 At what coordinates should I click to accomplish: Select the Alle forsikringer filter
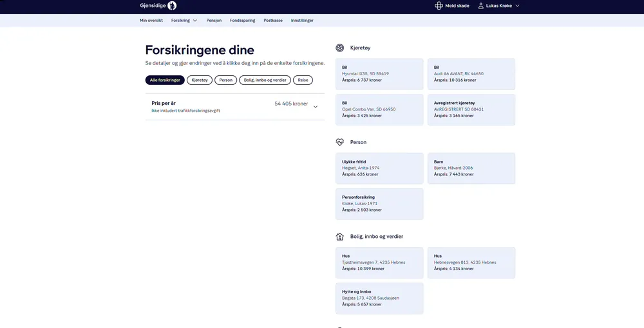pos(165,80)
